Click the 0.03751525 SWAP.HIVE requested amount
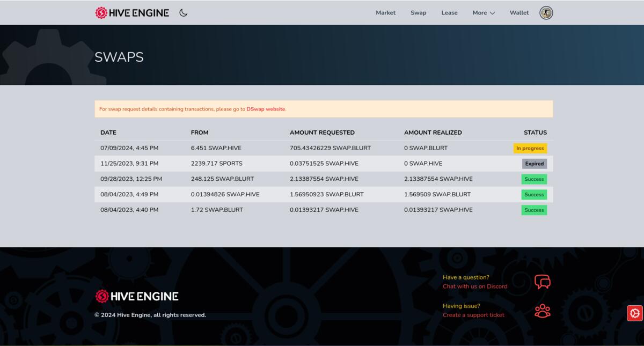 click(324, 164)
